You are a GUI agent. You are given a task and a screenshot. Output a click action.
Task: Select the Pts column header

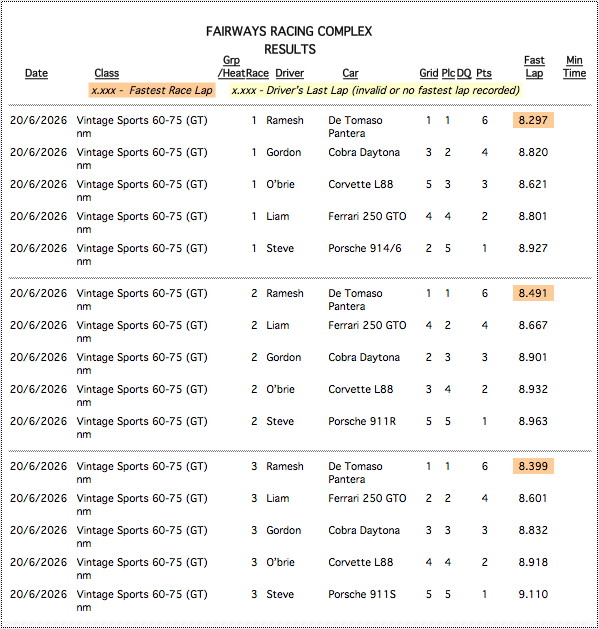pos(484,73)
